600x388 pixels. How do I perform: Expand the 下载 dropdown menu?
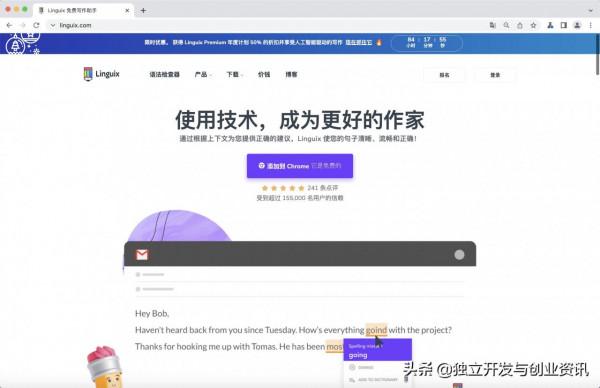pyautogui.click(x=234, y=74)
